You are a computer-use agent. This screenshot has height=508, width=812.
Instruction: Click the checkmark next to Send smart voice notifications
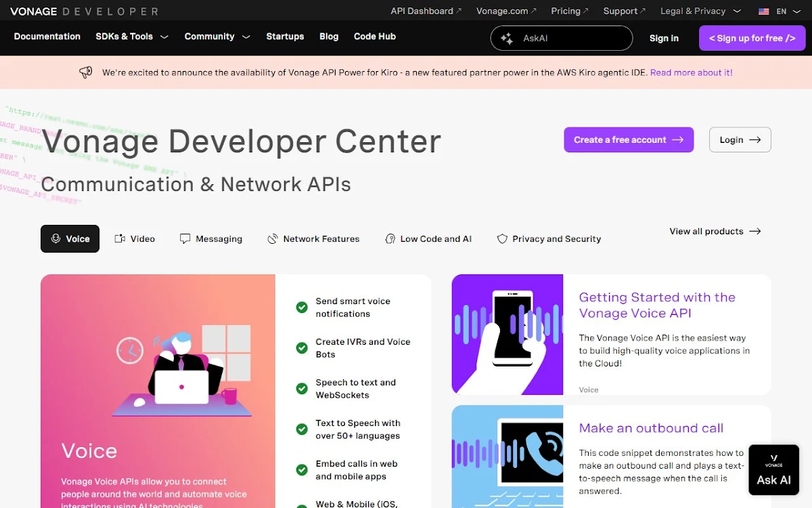coord(302,308)
